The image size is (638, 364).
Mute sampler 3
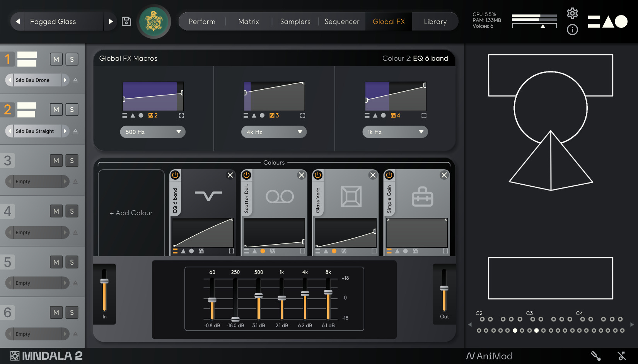click(56, 160)
